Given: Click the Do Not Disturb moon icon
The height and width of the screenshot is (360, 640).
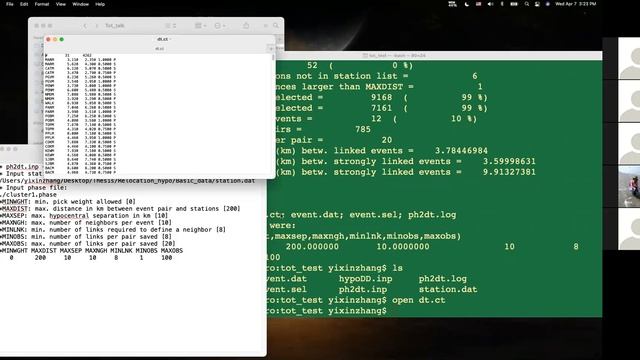Looking at the screenshot, I should (467, 4).
